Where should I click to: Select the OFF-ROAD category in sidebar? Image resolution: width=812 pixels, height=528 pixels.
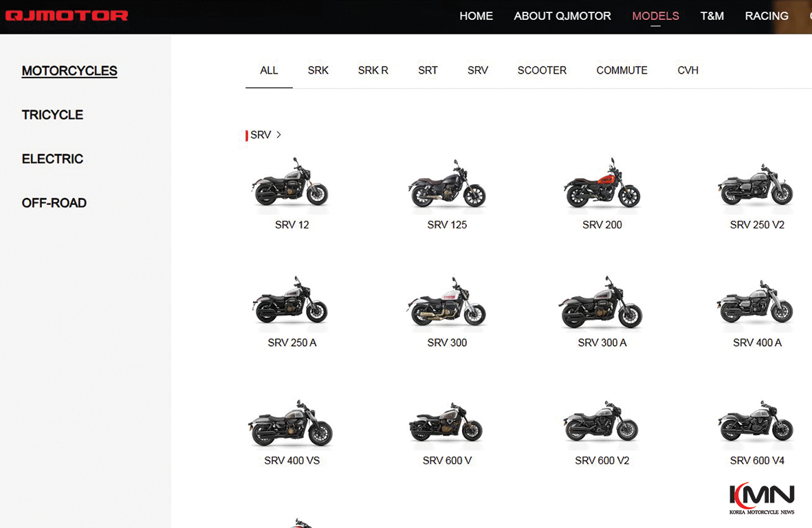point(54,203)
